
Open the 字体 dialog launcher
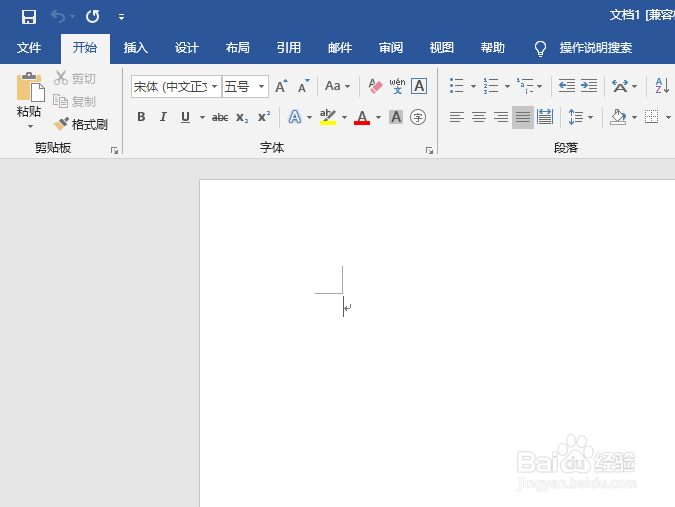[429, 150]
